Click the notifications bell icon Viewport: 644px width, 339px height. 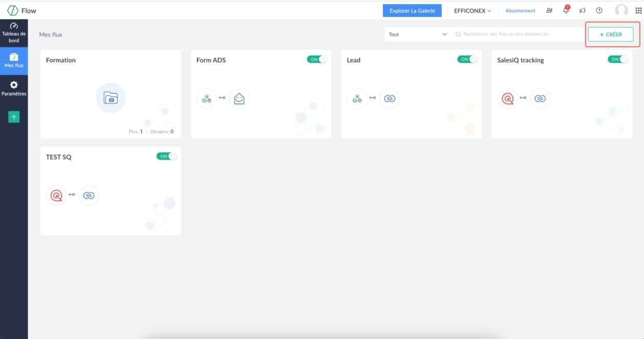point(566,10)
